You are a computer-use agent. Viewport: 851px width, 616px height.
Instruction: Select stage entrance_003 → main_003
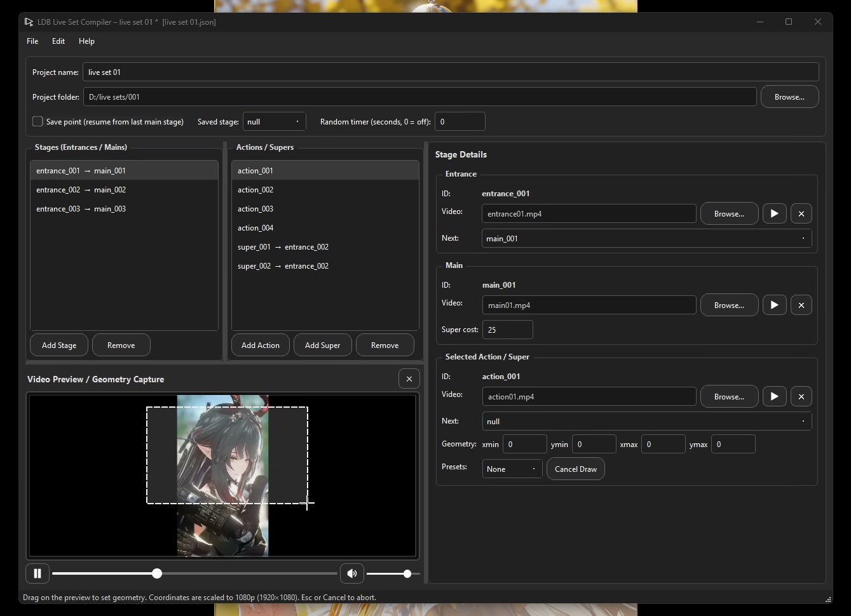coord(124,209)
